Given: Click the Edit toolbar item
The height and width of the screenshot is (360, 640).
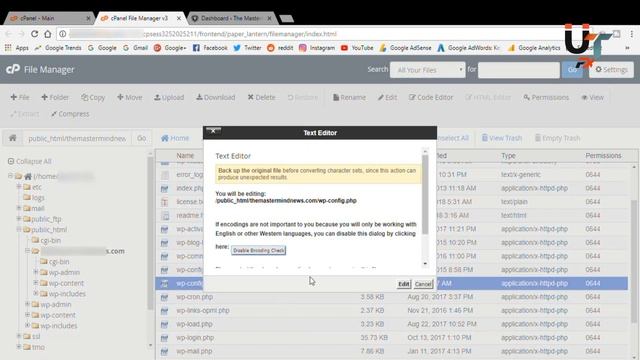Looking at the screenshot, I should (387, 97).
